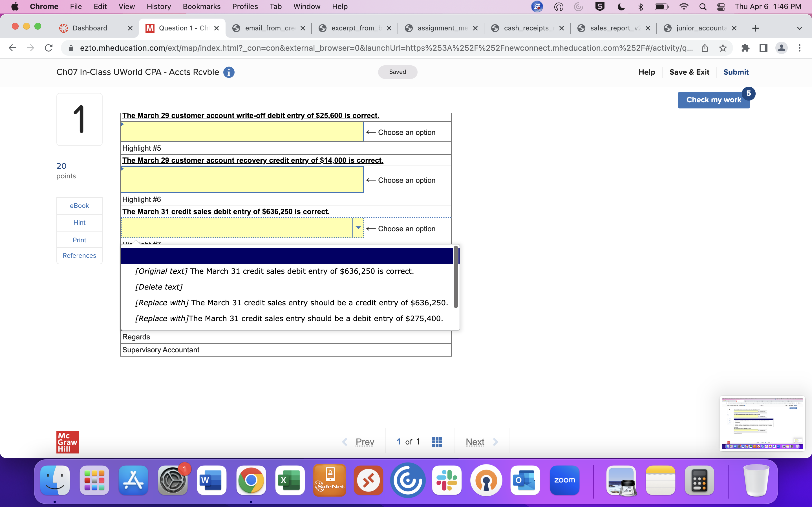Click the Submit link
Screen dimensions: 812x507
coord(736,72)
